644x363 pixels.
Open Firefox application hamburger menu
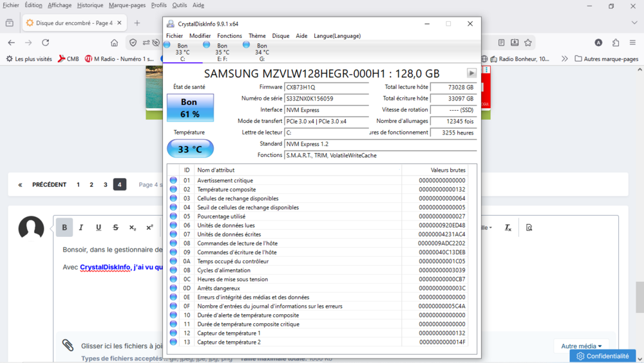tap(632, 42)
